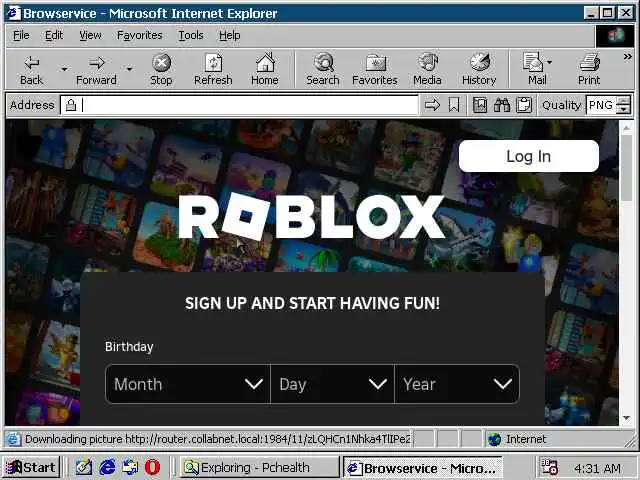Click the Browservice taskbar button
Viewport: 640px width, 480px height.
(423, 468)
